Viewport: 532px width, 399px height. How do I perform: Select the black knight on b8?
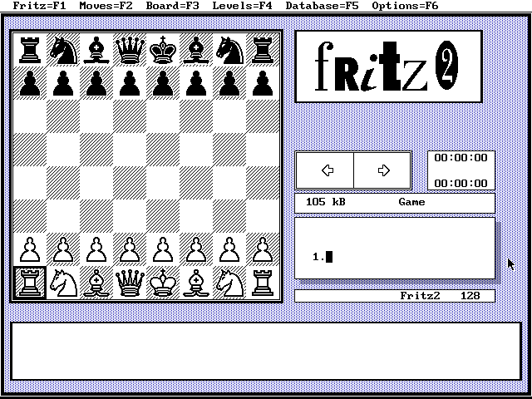pyautogui.click(x=63, y=50)
